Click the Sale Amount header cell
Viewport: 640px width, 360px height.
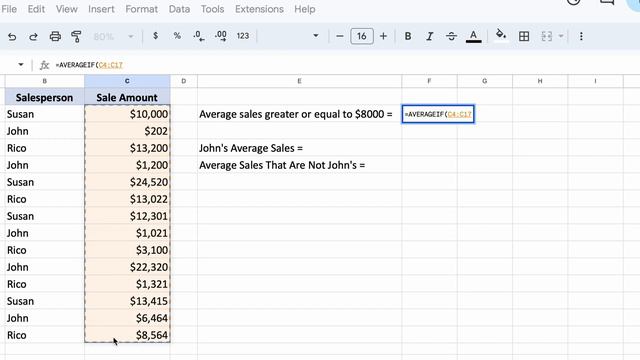pyautogui.click(x=127, y=97)
